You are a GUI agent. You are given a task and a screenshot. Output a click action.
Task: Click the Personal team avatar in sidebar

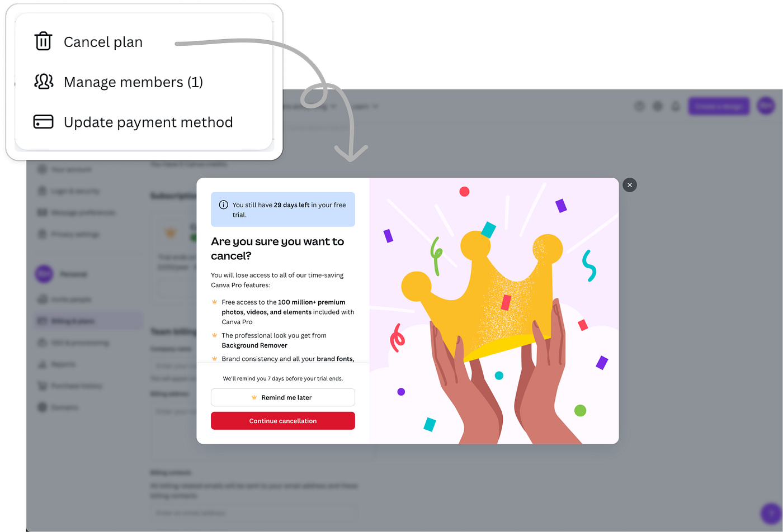[44, 274]
